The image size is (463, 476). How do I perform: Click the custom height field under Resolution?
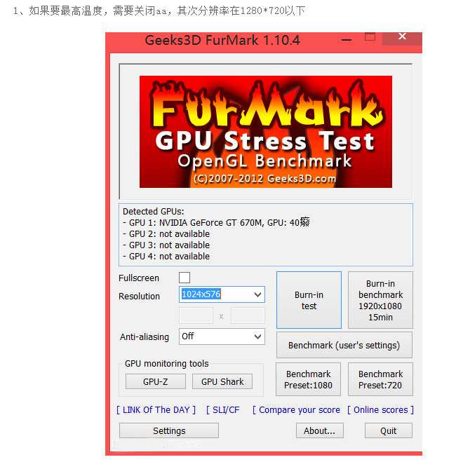[248, 315]
